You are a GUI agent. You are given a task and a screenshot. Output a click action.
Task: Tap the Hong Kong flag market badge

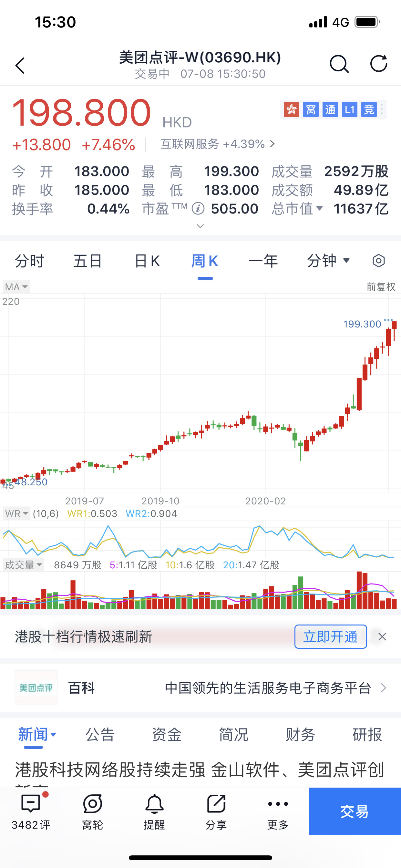click(x=291, y=109)
